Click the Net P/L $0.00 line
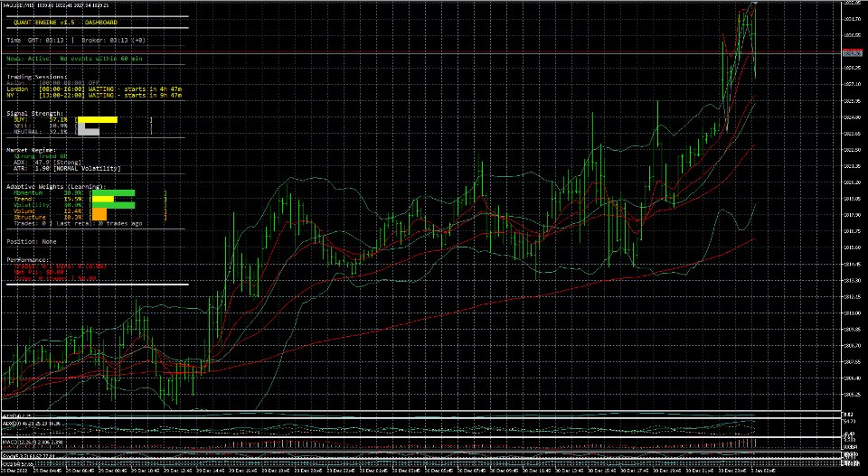The height and width of the screenshot is (476, 868). click(41, 272)
